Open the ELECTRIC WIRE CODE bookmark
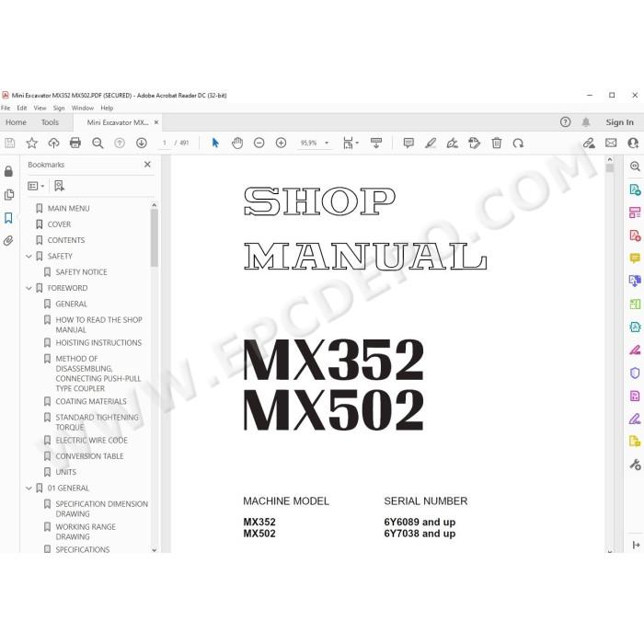This screenshot has width=644, height=644. (92, 441)
